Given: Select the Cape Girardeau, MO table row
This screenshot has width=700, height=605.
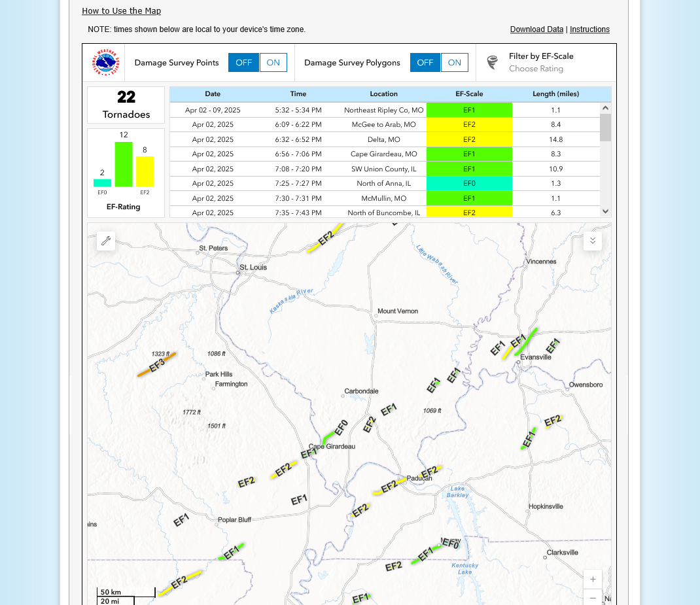Looking at the screenshot, I should point(385,154).
